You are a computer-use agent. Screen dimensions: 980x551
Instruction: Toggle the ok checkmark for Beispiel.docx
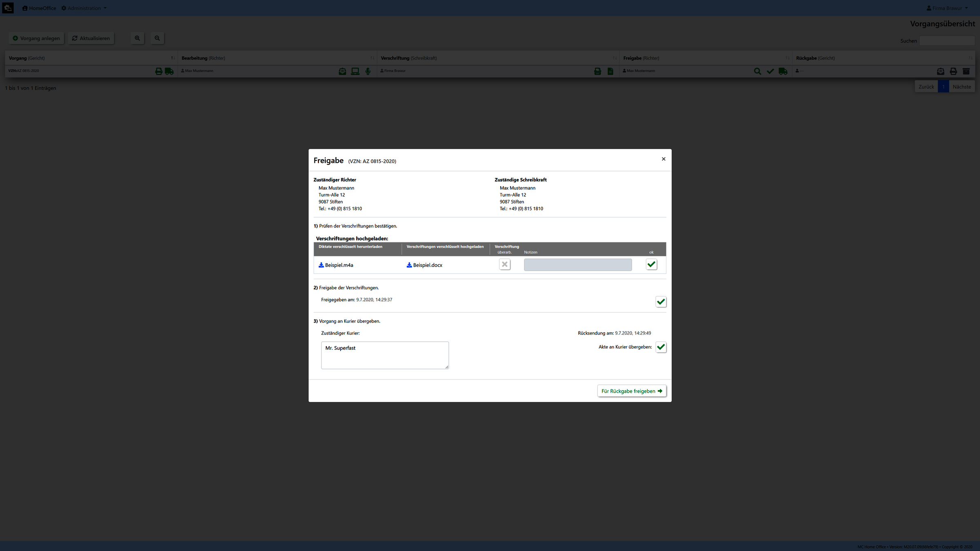[x=651, y=264]
